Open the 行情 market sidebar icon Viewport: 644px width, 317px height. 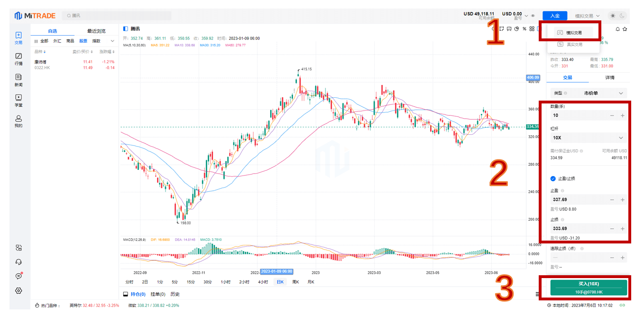[x=18, y=59]
